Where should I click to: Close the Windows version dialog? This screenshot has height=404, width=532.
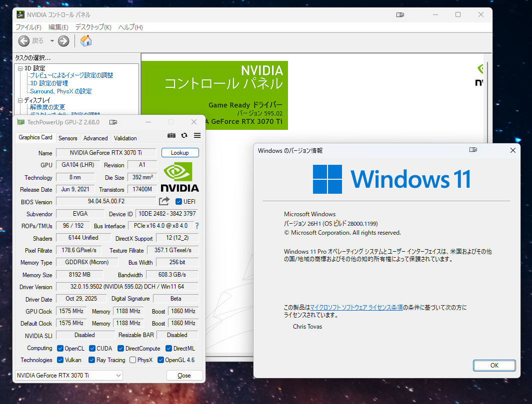513,150
